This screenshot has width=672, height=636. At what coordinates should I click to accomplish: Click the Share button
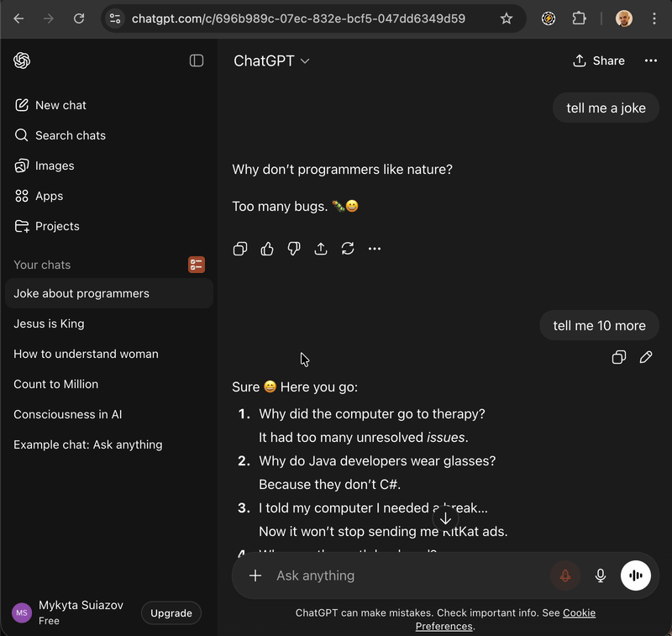[598, 60]
